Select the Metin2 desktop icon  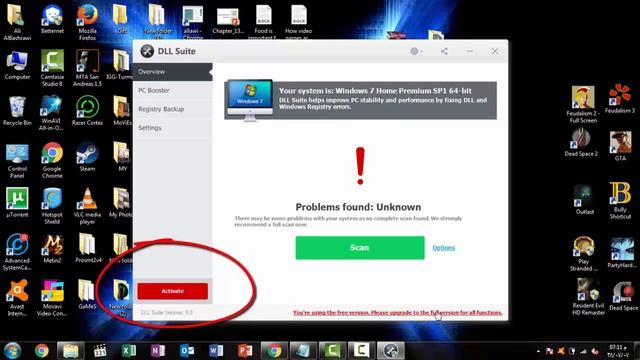tap(52, 249)
